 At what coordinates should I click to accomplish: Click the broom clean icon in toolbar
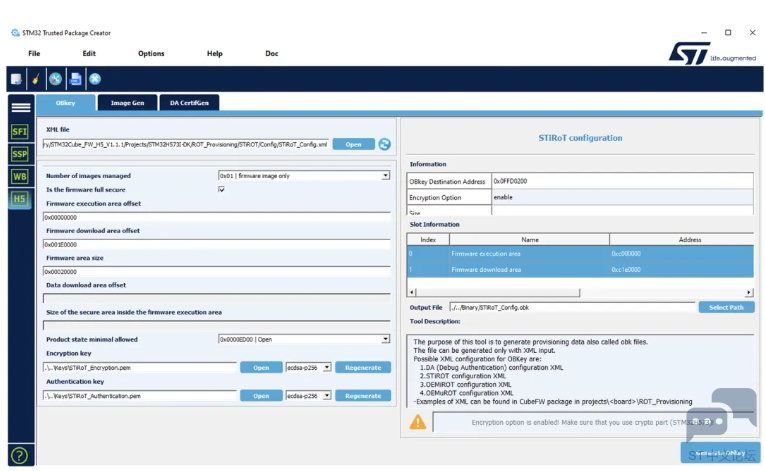pos(36,79)
